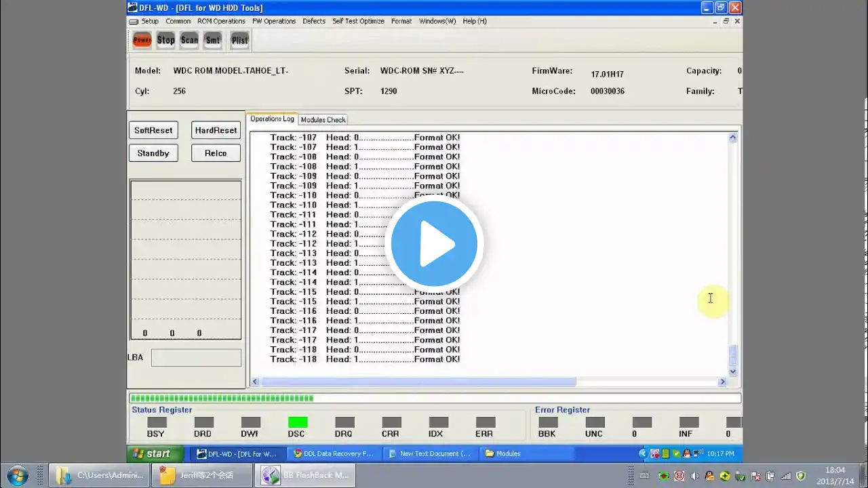Click the red Power toolbar icon
The image size is (868, 488).
click(142, 40)
